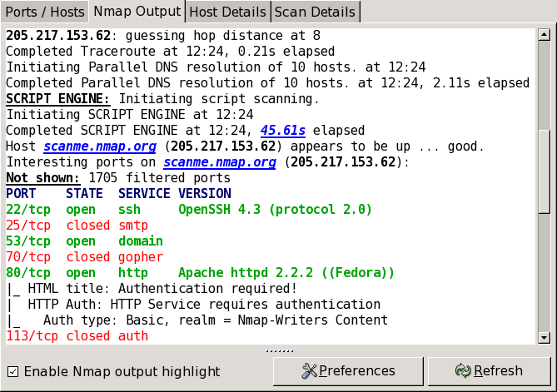Click the 80/tcp Apache httpd output line
This screenshot has width=557, height=392.
point(200,273)
